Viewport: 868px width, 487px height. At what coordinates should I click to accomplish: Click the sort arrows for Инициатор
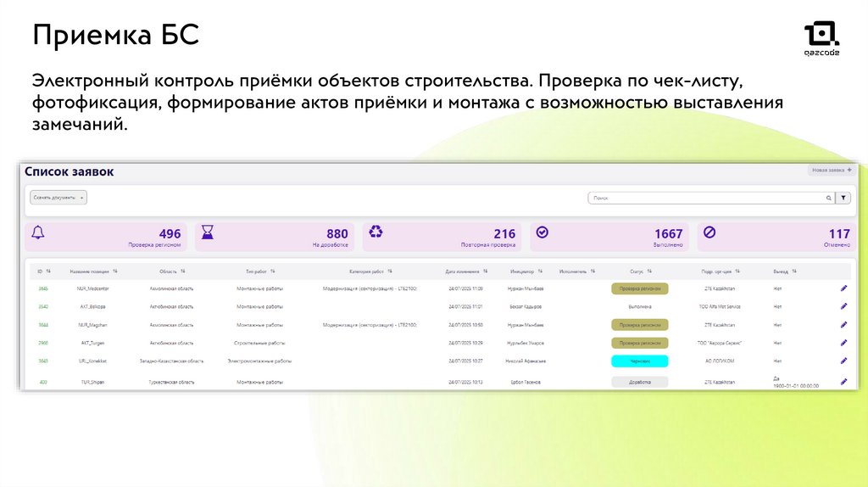click(540, 271)
